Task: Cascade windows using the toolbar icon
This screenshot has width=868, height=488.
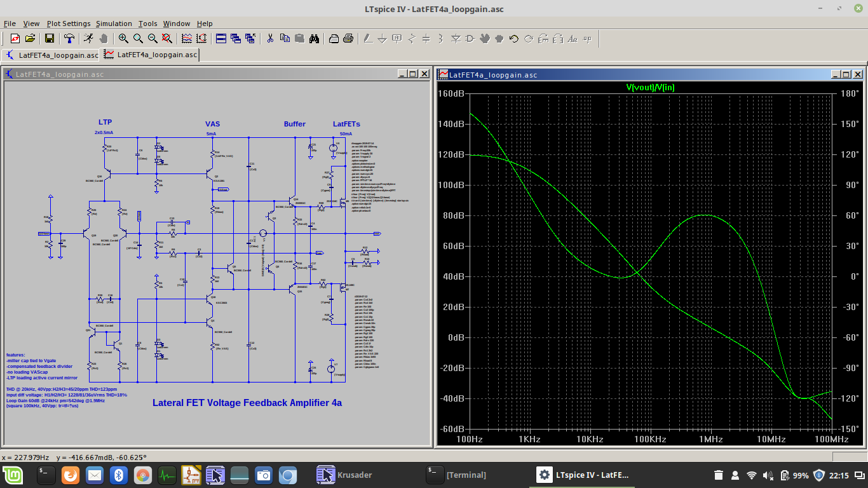Action: coord(236,39)
